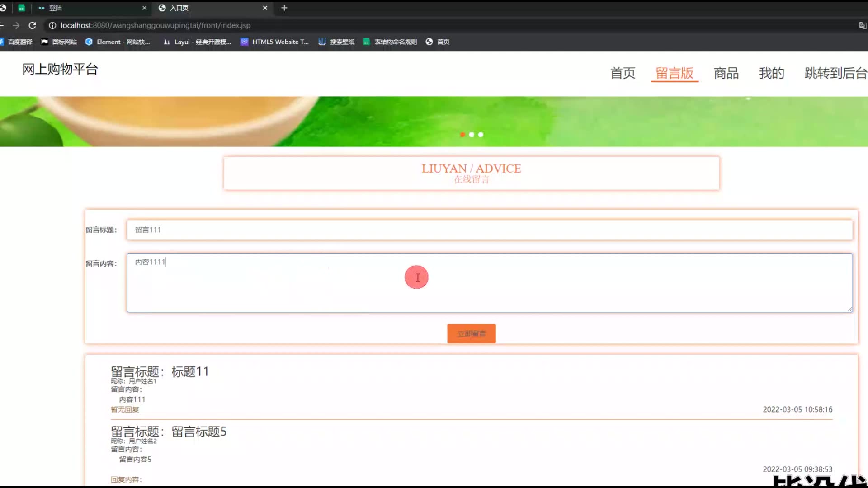Click the browser reload icon
Image resolution: width=868 pixels, height=488 pixels.
(x=32, y=25)
